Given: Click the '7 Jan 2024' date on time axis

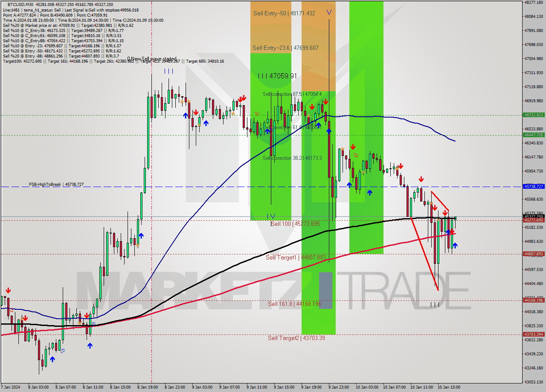Looking at the screenshot, I should (11, 388).
